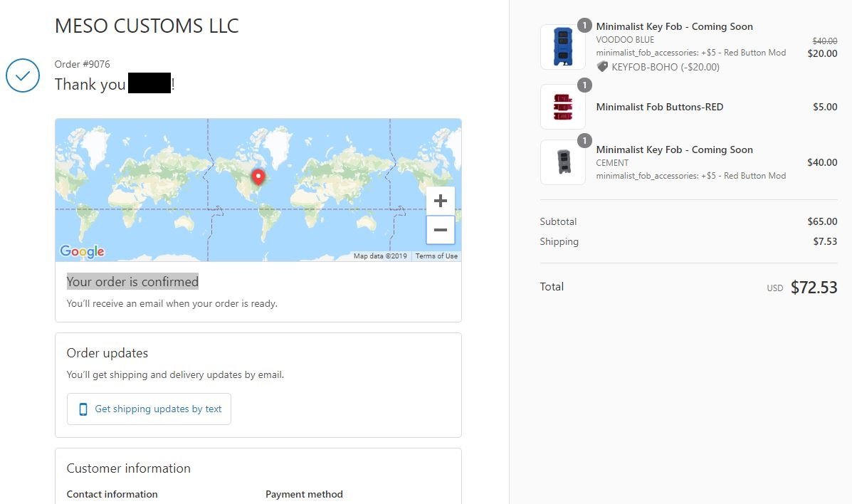The image size is (852, 504).
Task: Click MESO CUSTOMS LLC store title
Action: pos(147,26)
